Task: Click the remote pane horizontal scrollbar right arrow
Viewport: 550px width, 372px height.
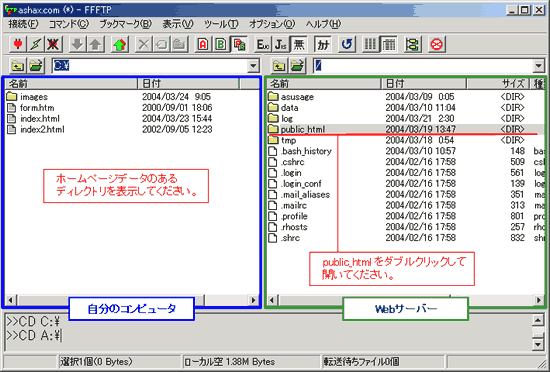Action: pyautogui.click(x=539, y=300)
